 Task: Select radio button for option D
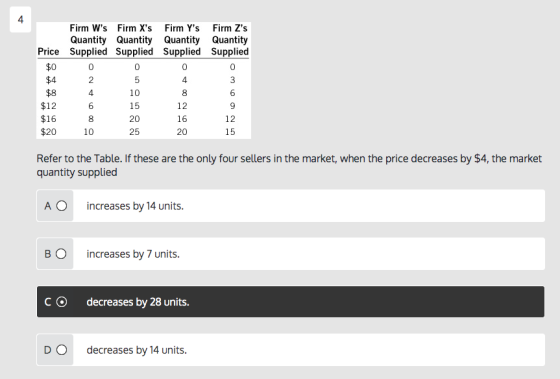point(61,350)
